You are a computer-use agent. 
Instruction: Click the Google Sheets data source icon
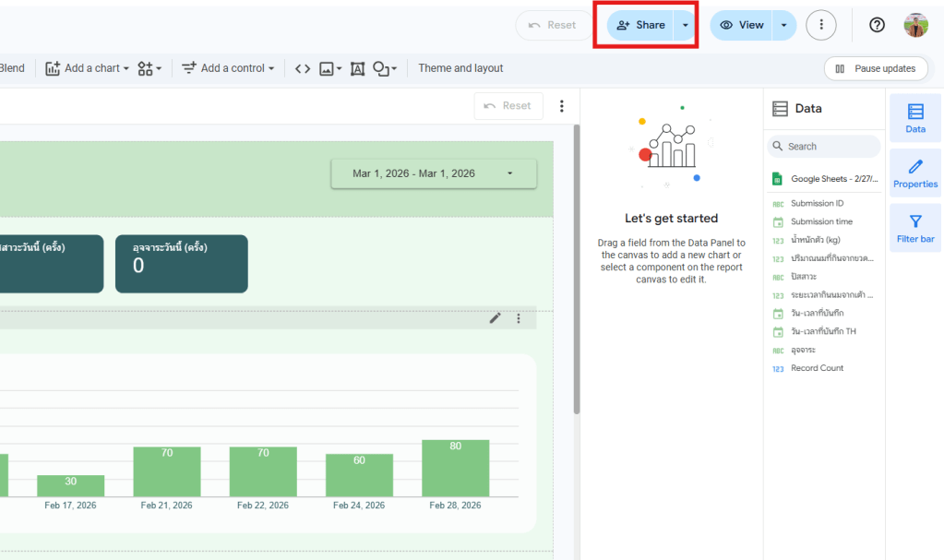coord(778,179)
